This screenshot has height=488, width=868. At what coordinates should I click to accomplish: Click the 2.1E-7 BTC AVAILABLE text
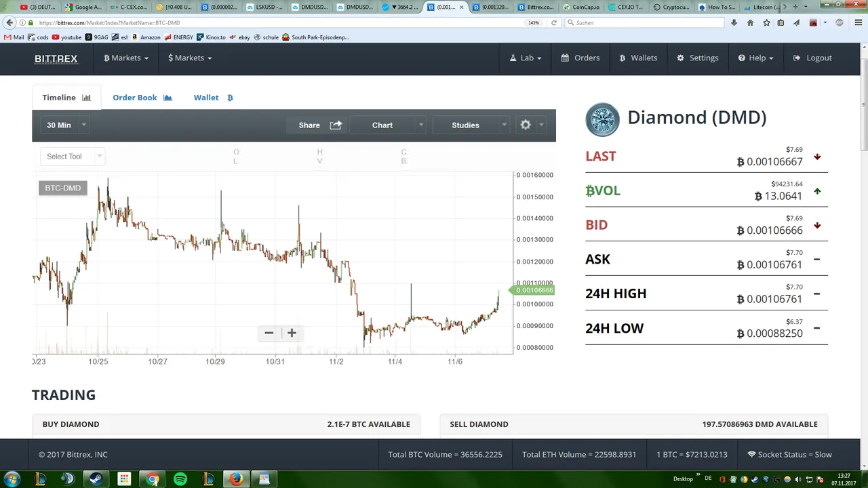[x=368, y=424]
